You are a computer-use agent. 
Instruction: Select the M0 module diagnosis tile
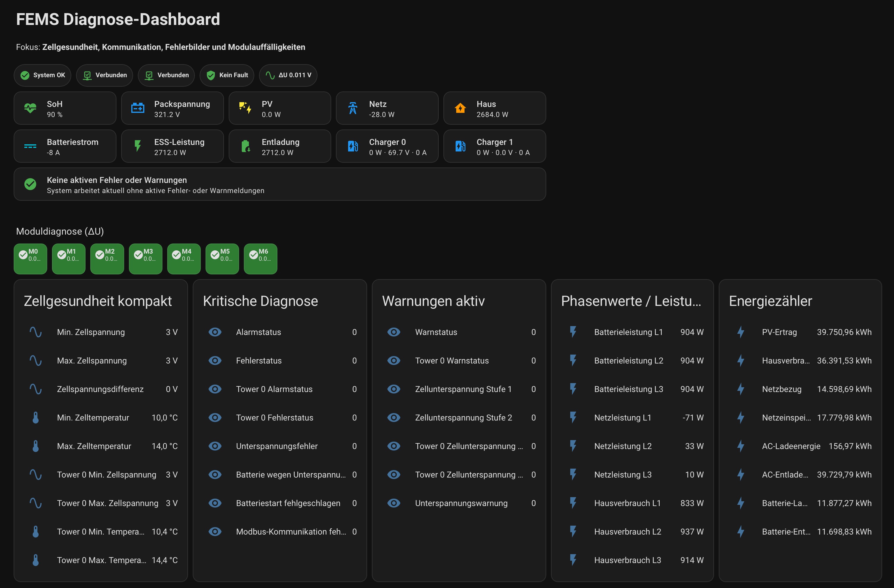(x=30, y=259)
